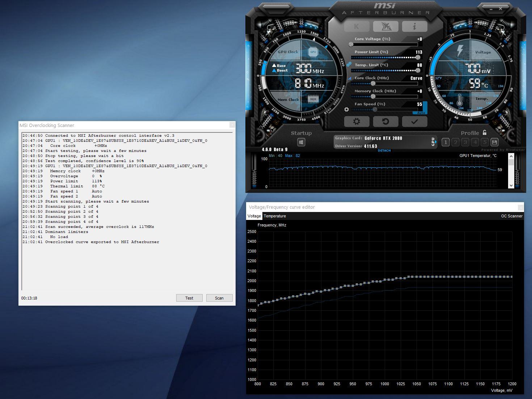Select profile slot 5
Viewport: 532px width, 399px height.
(485, 142)
